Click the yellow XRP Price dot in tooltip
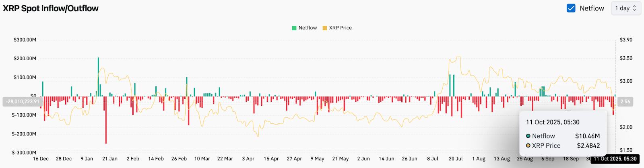 click(x=528, y=146)
